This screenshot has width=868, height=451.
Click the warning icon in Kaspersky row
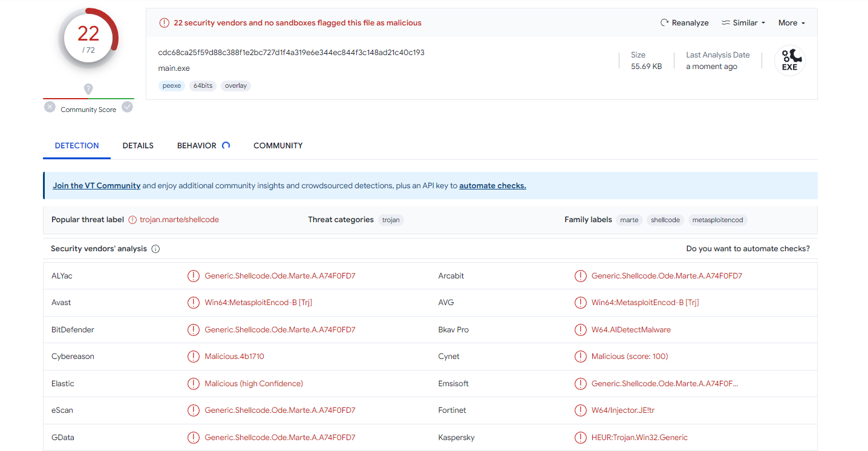coord(580,437)
